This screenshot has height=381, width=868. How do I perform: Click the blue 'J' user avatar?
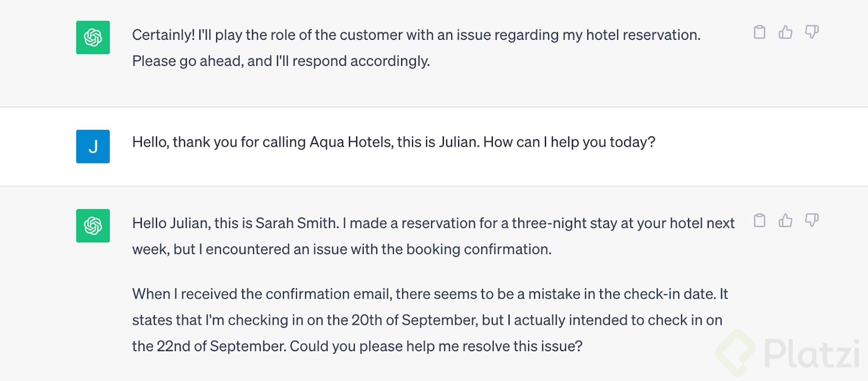tap(93, 147)
